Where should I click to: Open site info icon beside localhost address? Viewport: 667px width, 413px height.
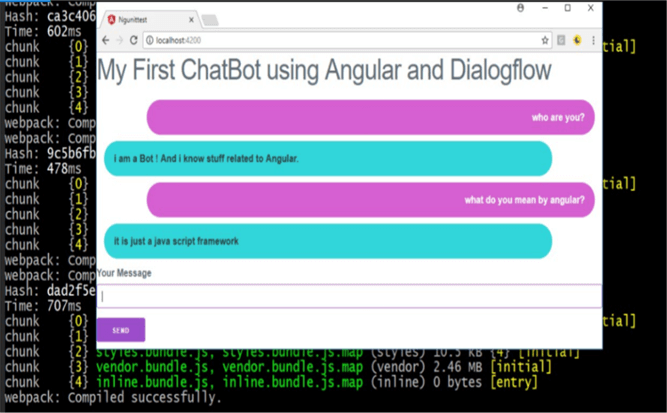[149, 40]
